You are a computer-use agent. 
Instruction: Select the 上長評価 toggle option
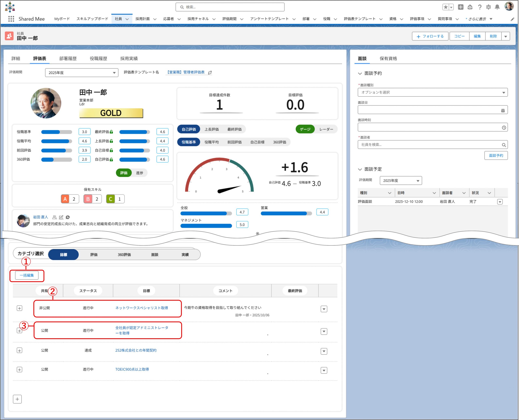tap(211, 129)
